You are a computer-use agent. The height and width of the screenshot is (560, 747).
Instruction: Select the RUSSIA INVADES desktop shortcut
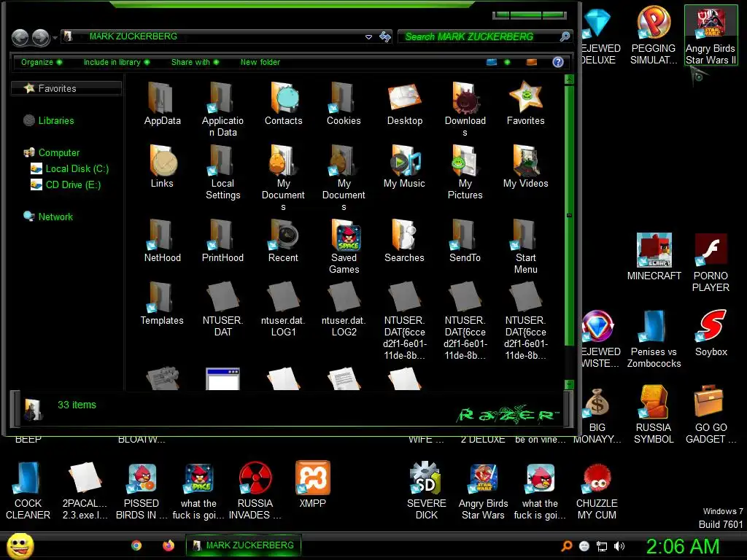[x=255, y=490]
